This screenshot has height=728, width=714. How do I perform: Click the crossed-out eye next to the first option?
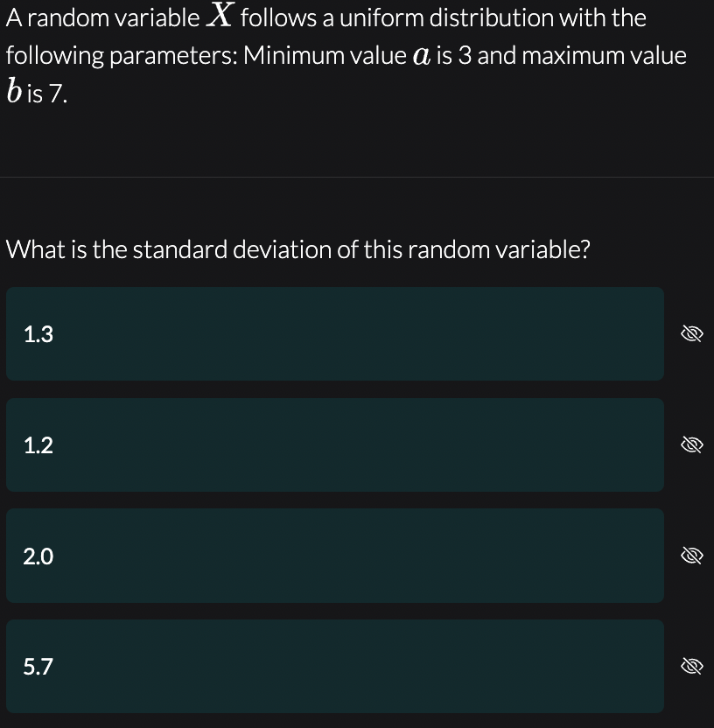691,333
